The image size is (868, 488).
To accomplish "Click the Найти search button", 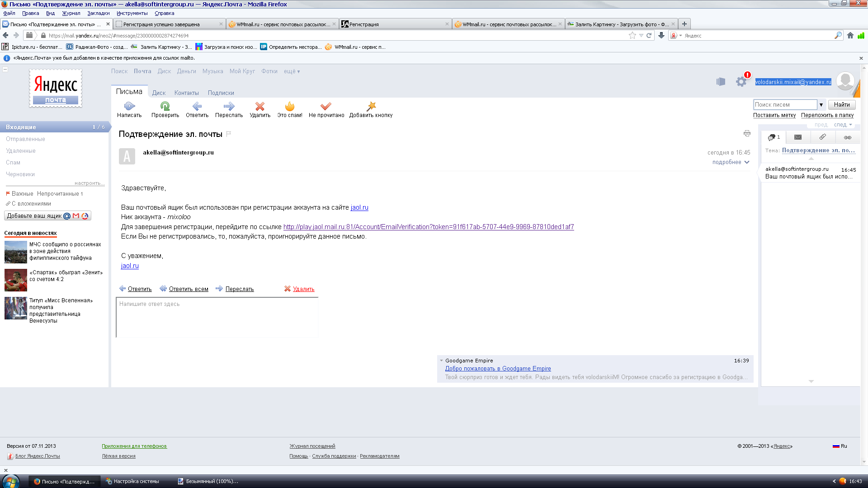I will [841, 105].
